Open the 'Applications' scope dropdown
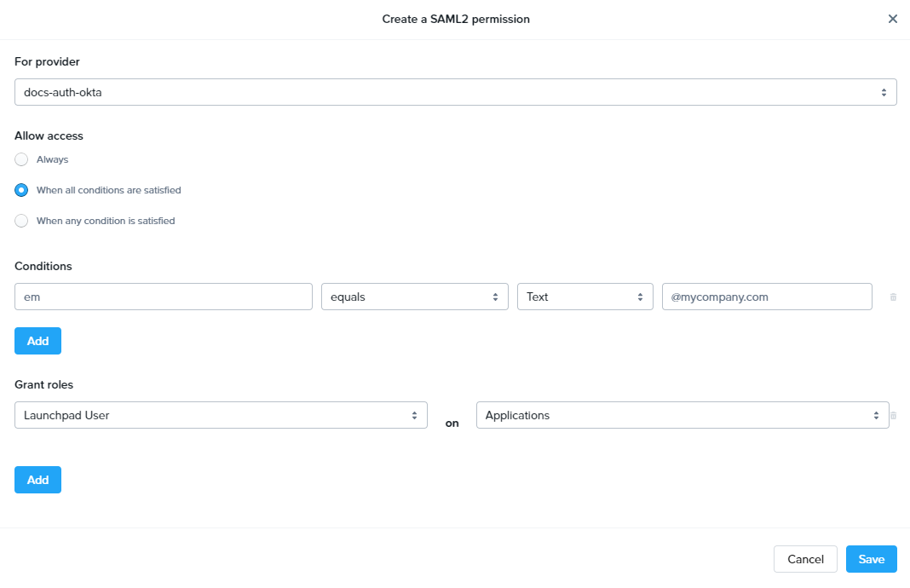The width and height of the screenshot is (910, 588). (682, 415)
